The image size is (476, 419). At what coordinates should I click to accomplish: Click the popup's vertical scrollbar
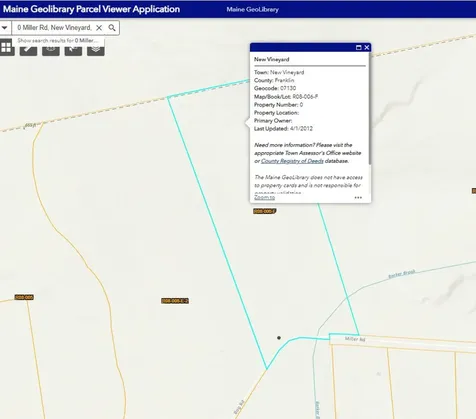pos(369,108)
